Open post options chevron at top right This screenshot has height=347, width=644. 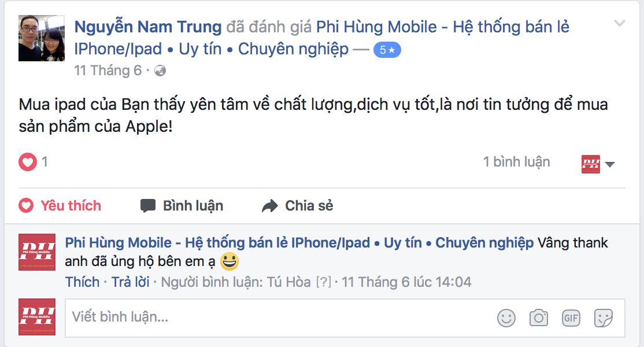click(619, 23)
